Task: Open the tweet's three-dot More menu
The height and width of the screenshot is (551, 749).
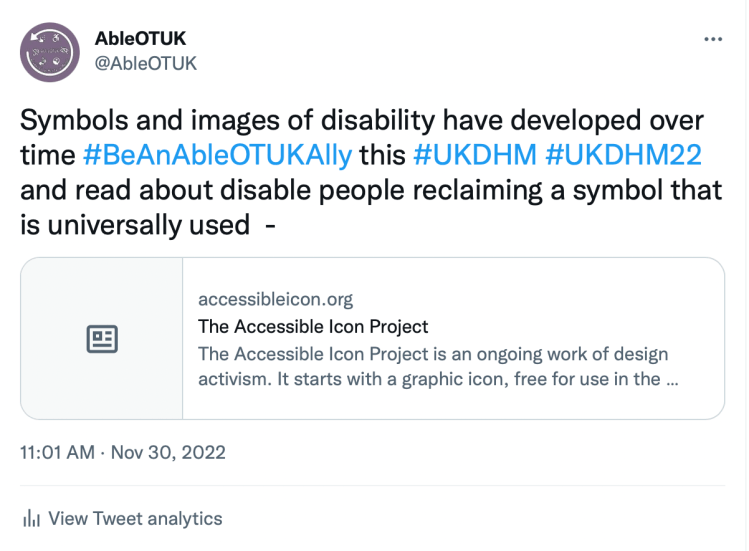Action: click(x=713, y=39)
